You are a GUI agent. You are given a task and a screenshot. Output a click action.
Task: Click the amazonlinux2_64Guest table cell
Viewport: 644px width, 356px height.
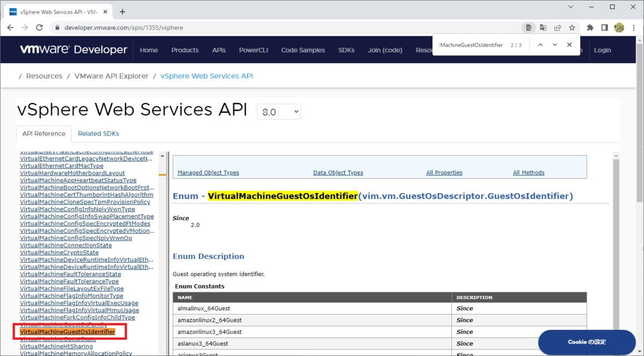point(312,320)
